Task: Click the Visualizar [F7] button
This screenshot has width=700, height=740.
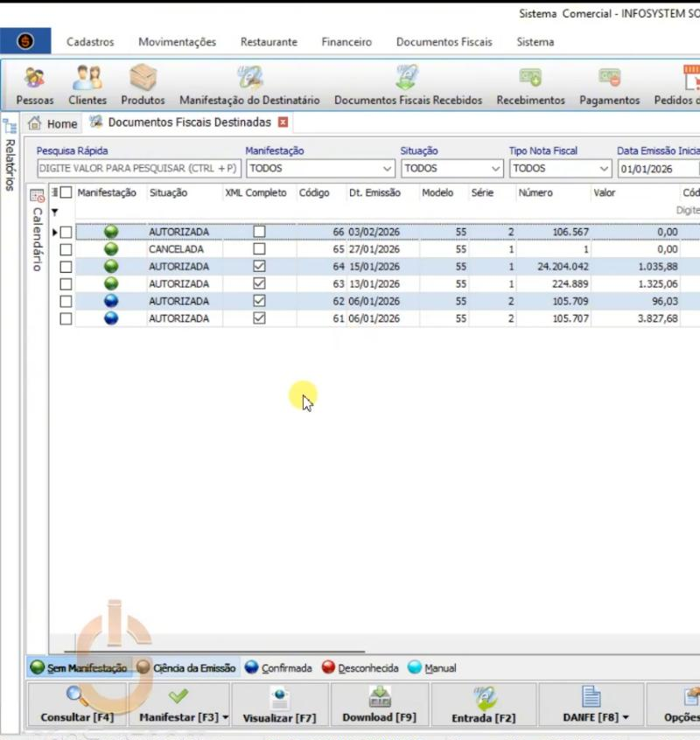Action: pyautogui.click(x=279, y=704)
